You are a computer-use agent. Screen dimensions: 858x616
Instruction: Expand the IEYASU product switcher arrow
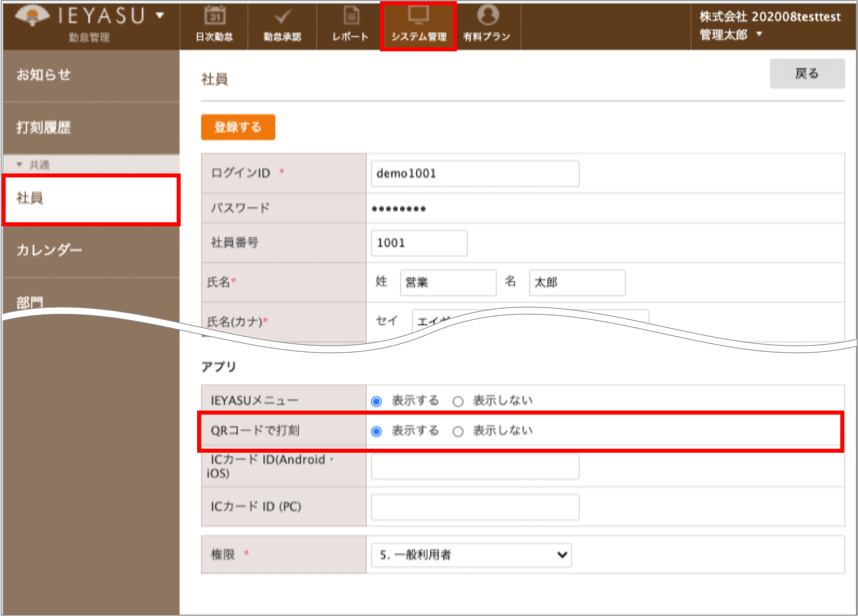pyautogui.click(x=160, y=16)
